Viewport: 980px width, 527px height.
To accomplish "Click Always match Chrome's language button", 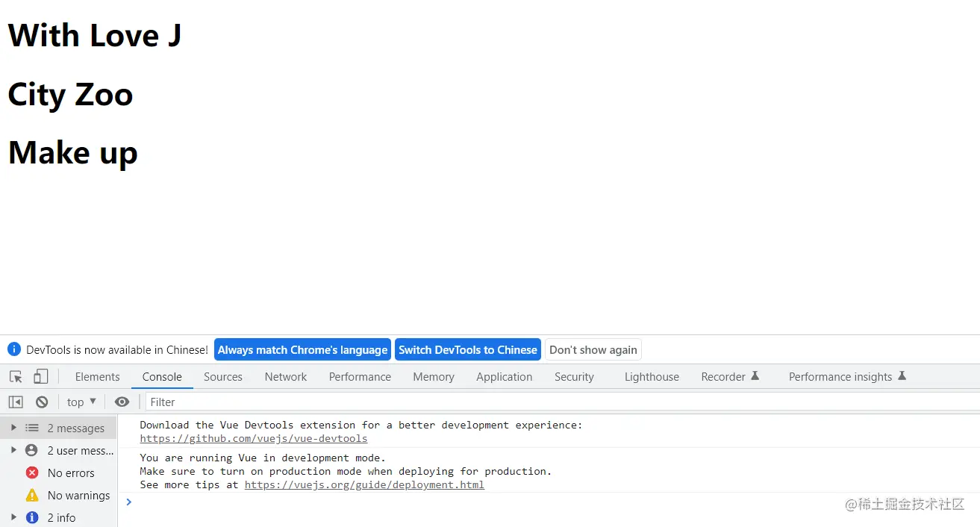I will tap(302, 349).
